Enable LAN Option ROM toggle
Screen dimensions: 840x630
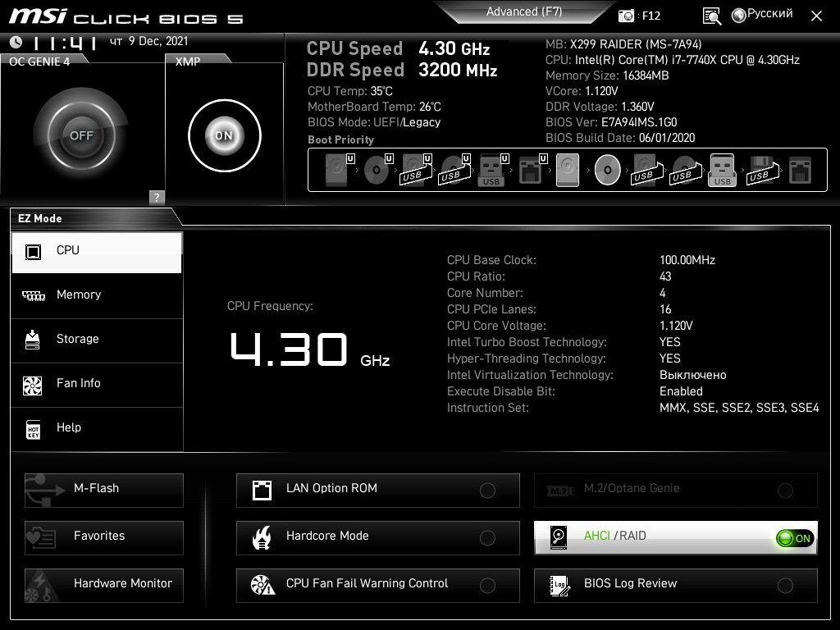pos(487,491)
